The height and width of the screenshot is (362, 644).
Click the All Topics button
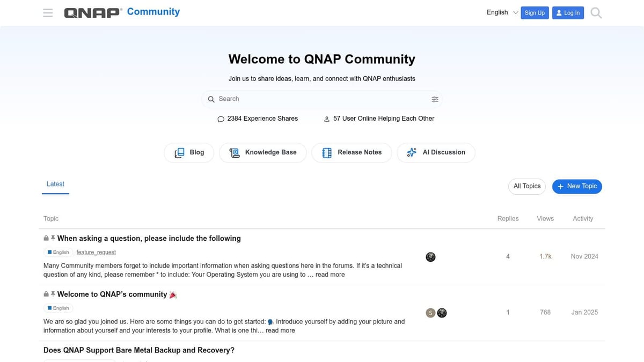point(527,186)
